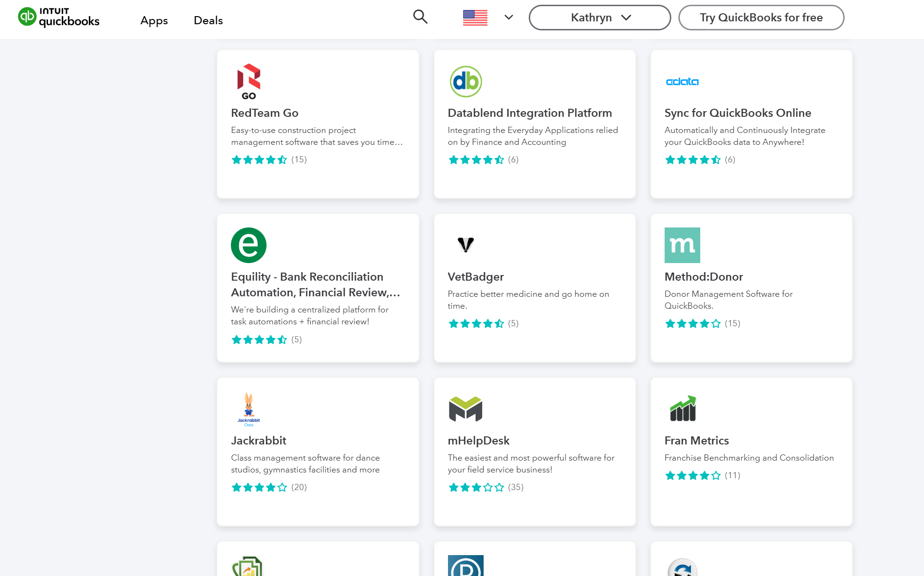This screenshot has width=924, height=576.
Task: Click the gray sync-arrows app logo in bottom row
Action: pyautogui.click(x=682, y=567)
